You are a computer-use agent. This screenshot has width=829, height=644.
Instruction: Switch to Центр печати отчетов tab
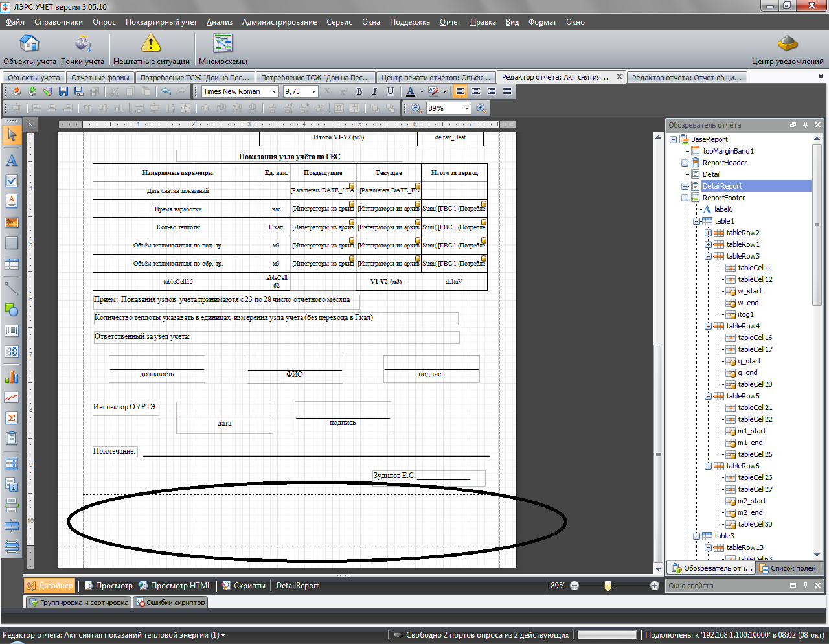[435, 77]
